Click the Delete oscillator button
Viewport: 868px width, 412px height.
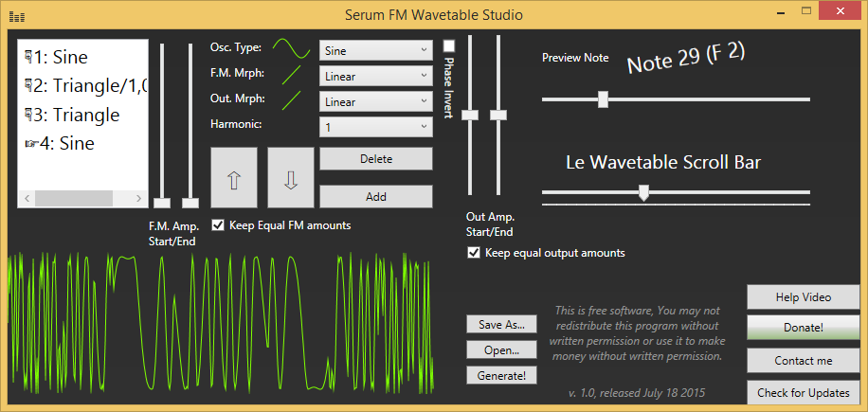pos(376,159)
